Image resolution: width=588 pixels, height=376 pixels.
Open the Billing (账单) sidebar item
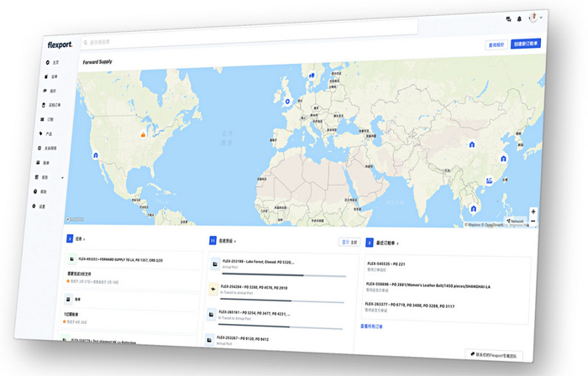[43, 163]
